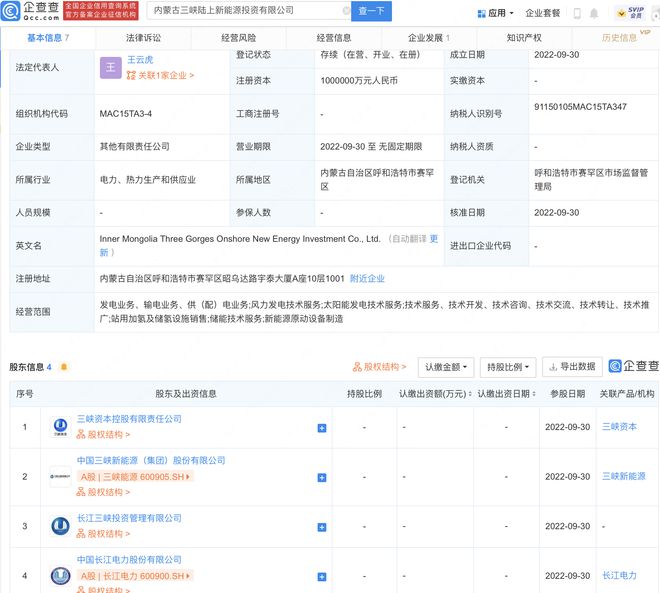This screenshot has width=660, height=593.
Task: Click the SVIP member badge
Action: [630, 13]
